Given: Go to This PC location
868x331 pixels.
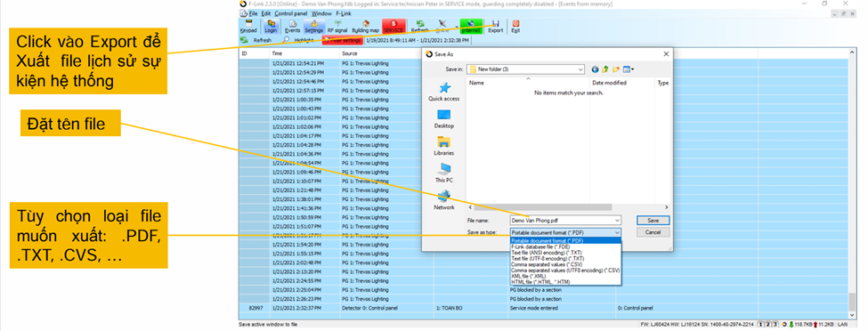Looking at the screenshot, I should coord(444,174).
